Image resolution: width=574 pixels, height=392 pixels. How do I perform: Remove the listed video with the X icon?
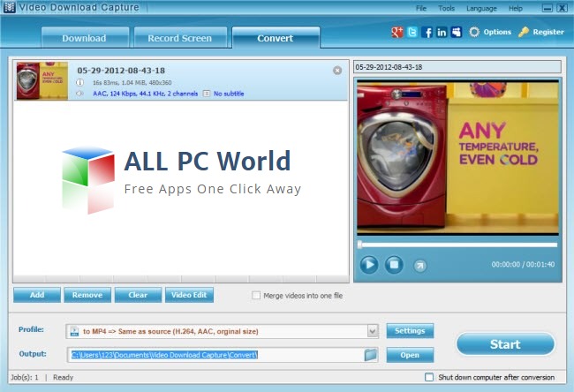[337, 71]
